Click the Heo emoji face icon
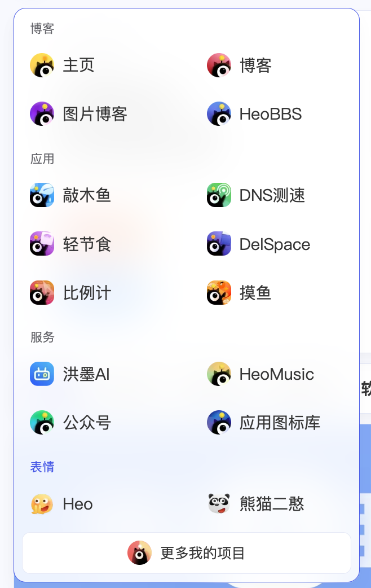This screenshot has height=588, width=371. 42,504
